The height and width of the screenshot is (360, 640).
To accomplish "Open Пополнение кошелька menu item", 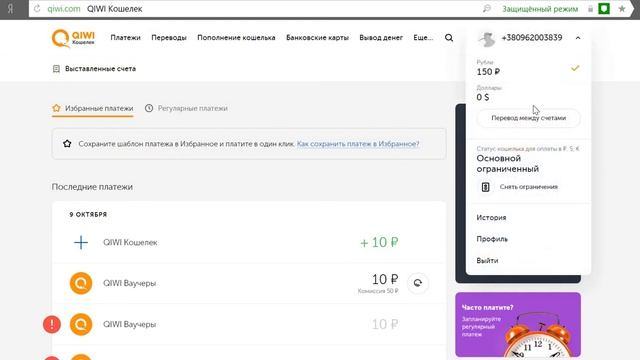I will point(236,38).
